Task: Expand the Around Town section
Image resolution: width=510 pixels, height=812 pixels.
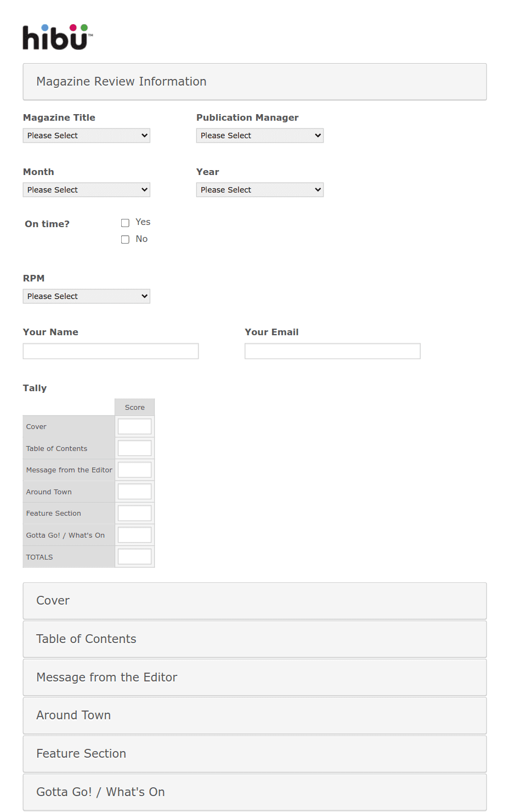Action: point(254,715)
